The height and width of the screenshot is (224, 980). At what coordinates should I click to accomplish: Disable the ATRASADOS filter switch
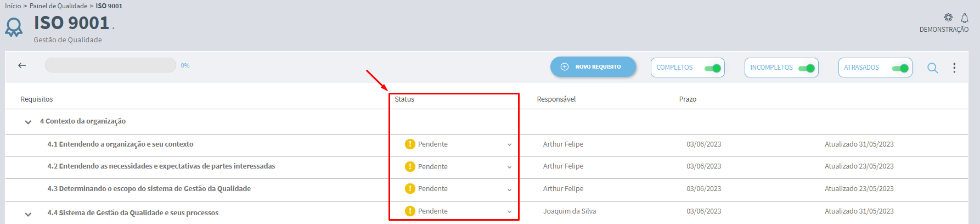[x=900, y=68]
